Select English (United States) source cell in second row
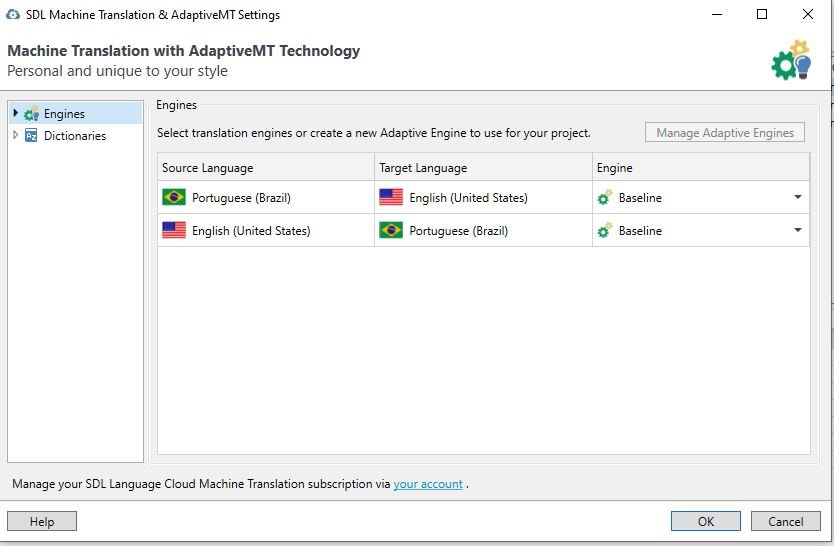This screenshot has height=546, width=834. pyautogui.click(x=266, y=230)
